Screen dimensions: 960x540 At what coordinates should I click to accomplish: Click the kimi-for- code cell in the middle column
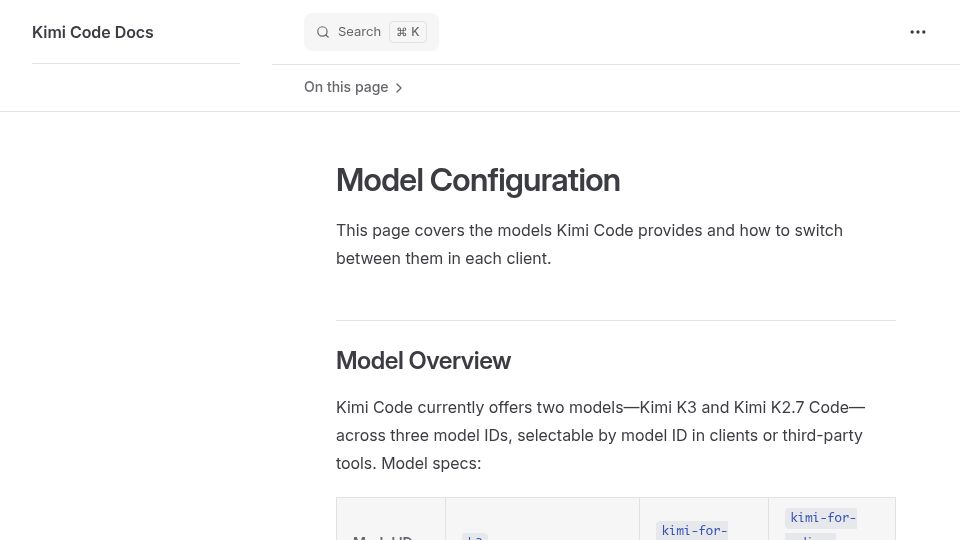point(693,530)
